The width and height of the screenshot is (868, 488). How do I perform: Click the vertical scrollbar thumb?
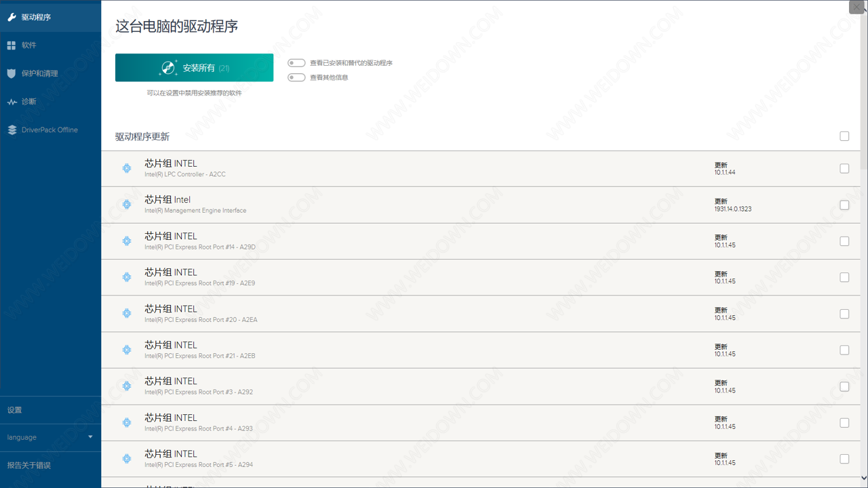coord(864,91)
